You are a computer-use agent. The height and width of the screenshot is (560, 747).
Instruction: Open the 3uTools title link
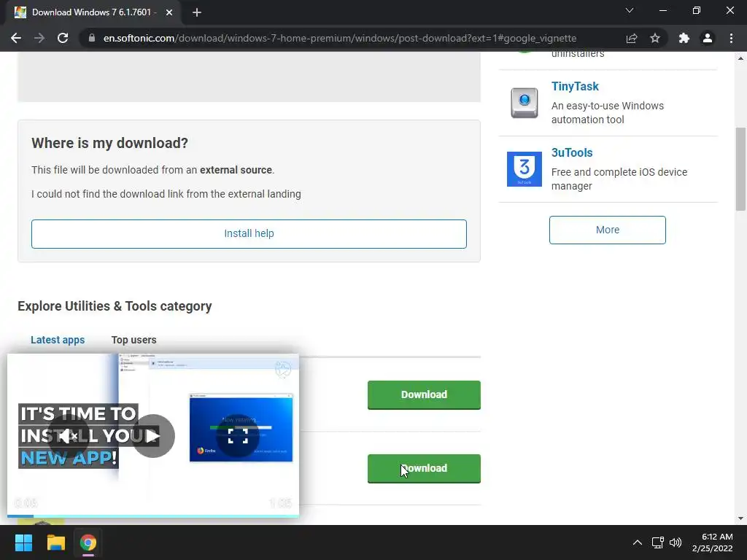(572, 152)
